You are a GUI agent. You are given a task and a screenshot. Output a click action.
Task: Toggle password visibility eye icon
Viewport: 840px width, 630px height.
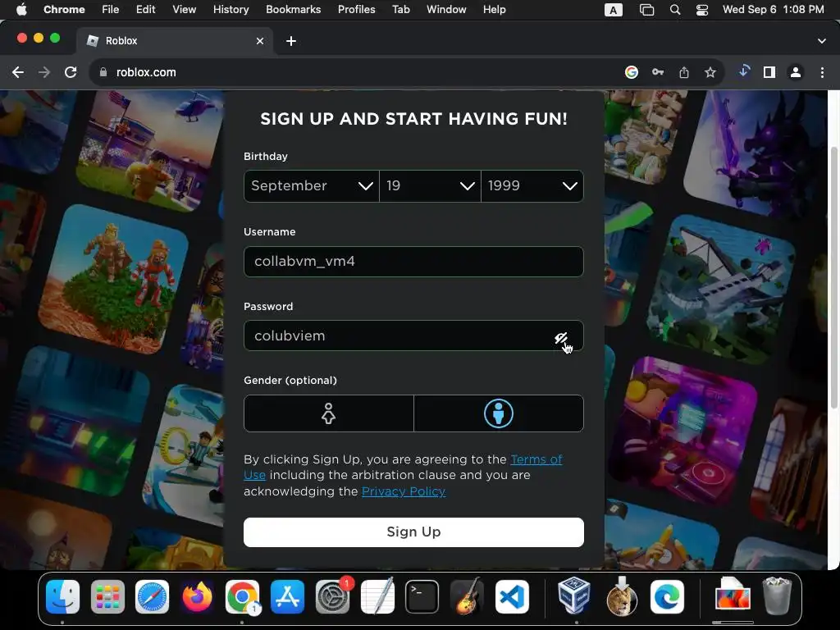pyautogui.click(x=560, y=337)
